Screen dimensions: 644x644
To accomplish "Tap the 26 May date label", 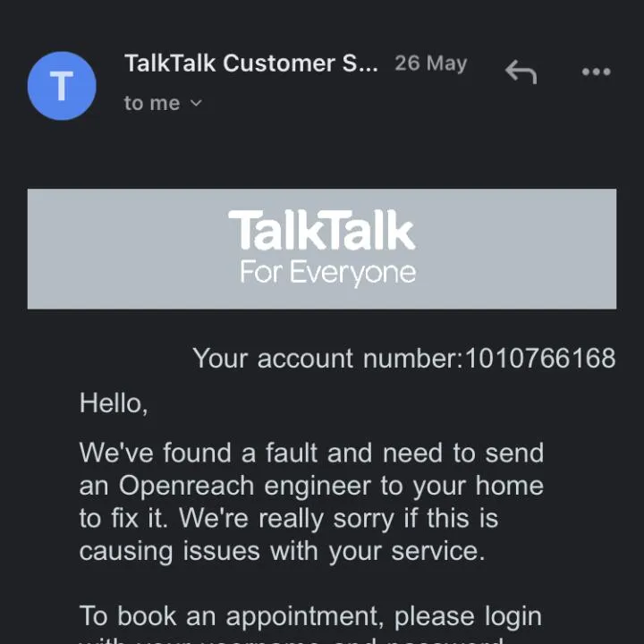I will coord(431,64).
